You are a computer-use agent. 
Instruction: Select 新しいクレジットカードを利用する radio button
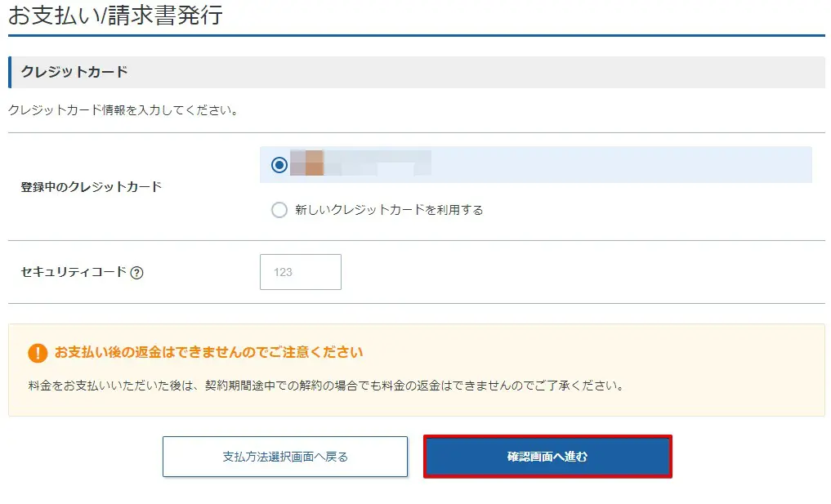point(279,210)
